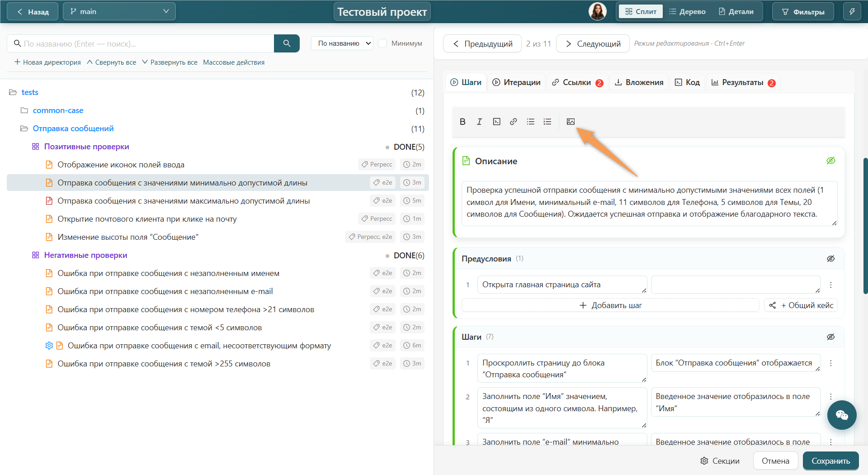The height and width of the screenshot is (475, 868).
Task: Select test 'Отображение иконок полей ввода'
Action: [121, 165]
